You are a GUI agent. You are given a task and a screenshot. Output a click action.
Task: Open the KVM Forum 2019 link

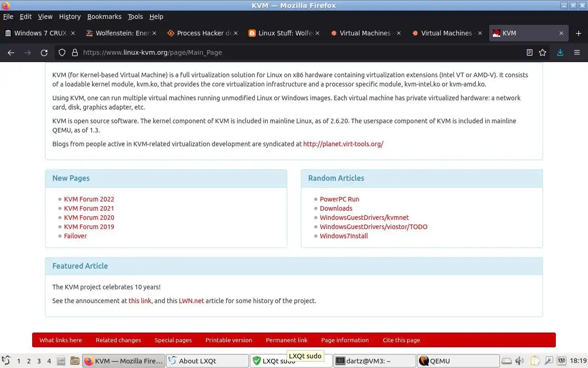point(89,227)
